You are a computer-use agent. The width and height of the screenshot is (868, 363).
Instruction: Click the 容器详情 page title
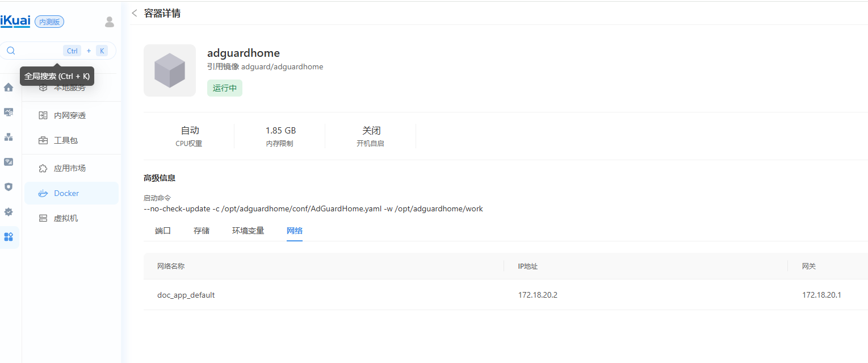coord(162,13)
